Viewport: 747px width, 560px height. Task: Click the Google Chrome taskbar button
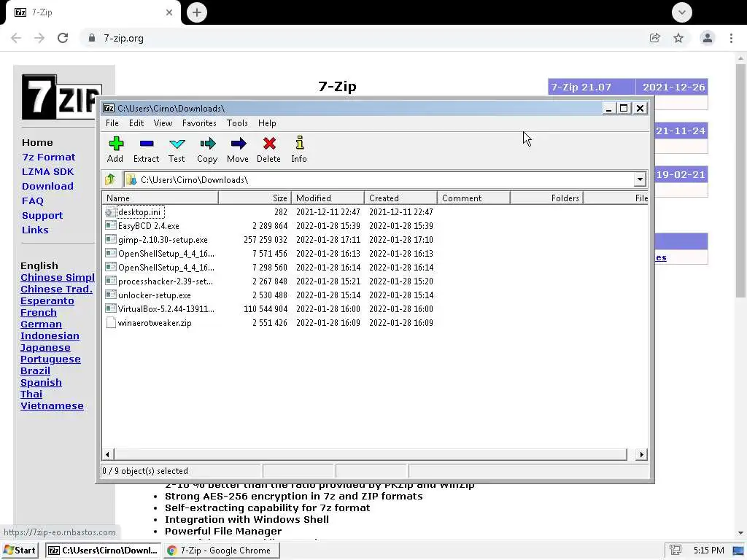pyautogui.click(x=222, y=550)
